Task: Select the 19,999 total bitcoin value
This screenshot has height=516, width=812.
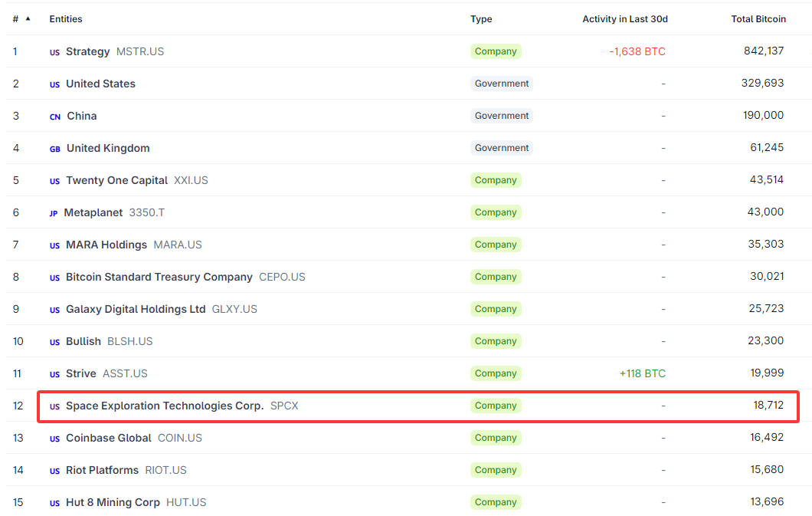Action: pyautogui.click(x=767, y=373)
